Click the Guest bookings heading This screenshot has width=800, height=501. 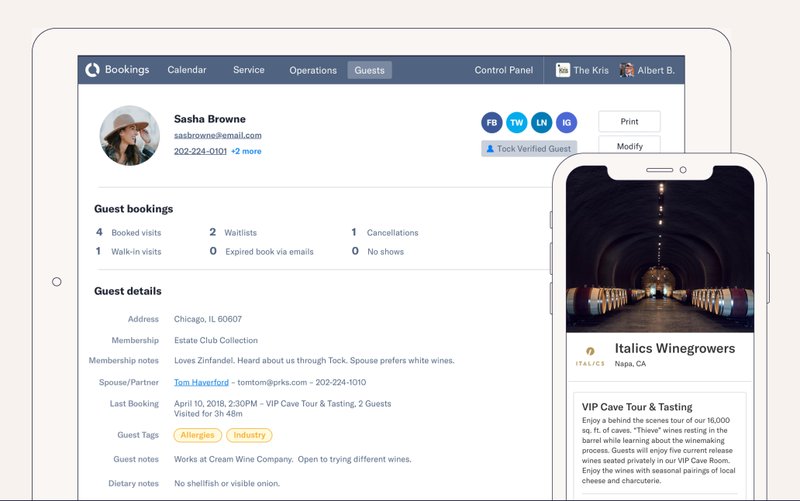(x=134, y=209)
